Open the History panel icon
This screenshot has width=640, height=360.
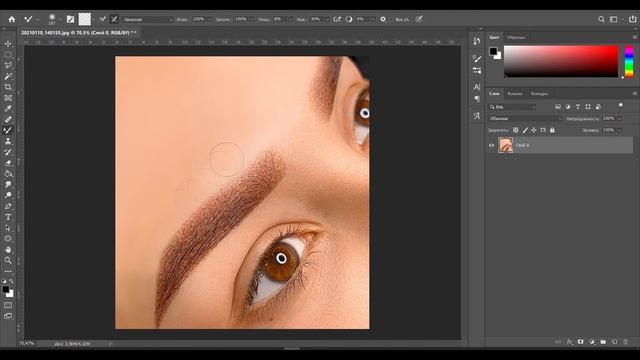click(477, 41)
